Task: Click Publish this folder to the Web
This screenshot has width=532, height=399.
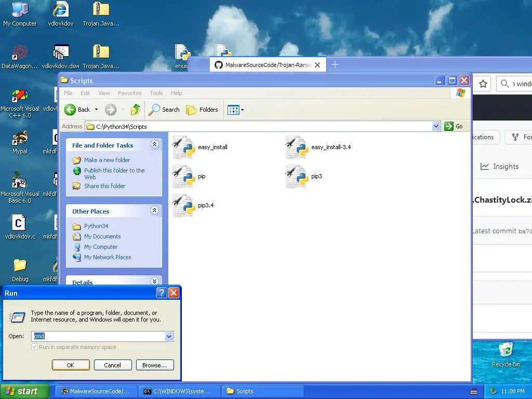Action: 114,174
